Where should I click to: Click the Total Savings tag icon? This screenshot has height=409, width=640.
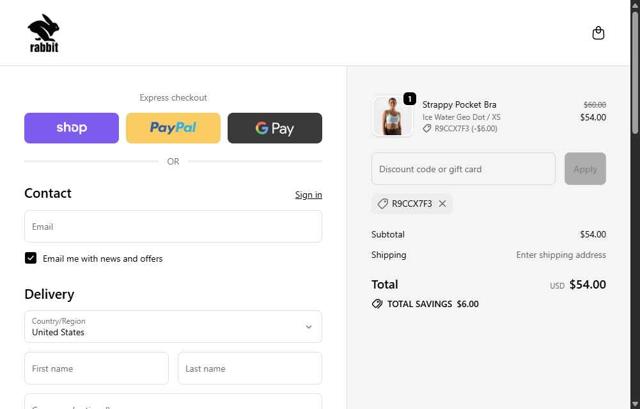click(x=377, y=304)
